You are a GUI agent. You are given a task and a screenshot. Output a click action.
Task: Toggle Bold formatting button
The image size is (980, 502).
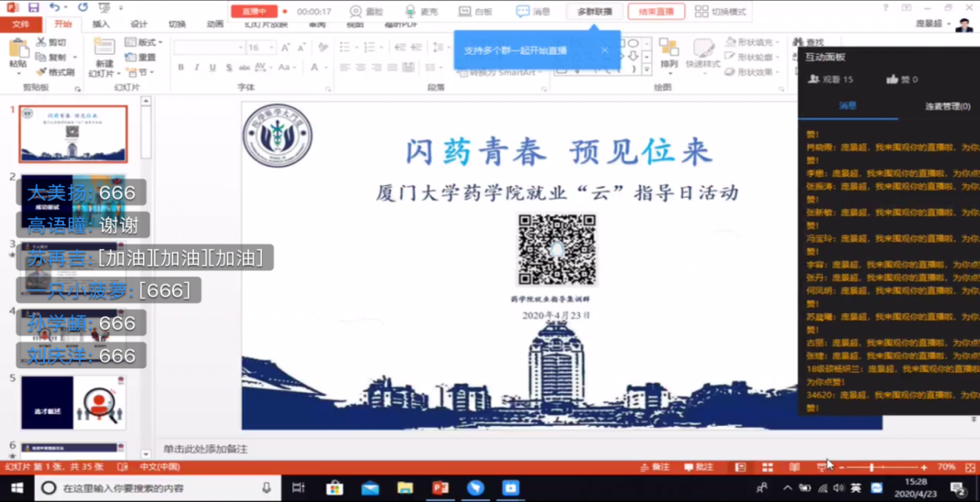181,68
